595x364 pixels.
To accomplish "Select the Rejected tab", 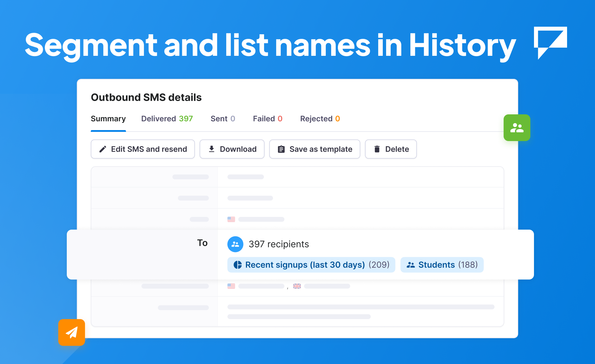I will 320,119.
